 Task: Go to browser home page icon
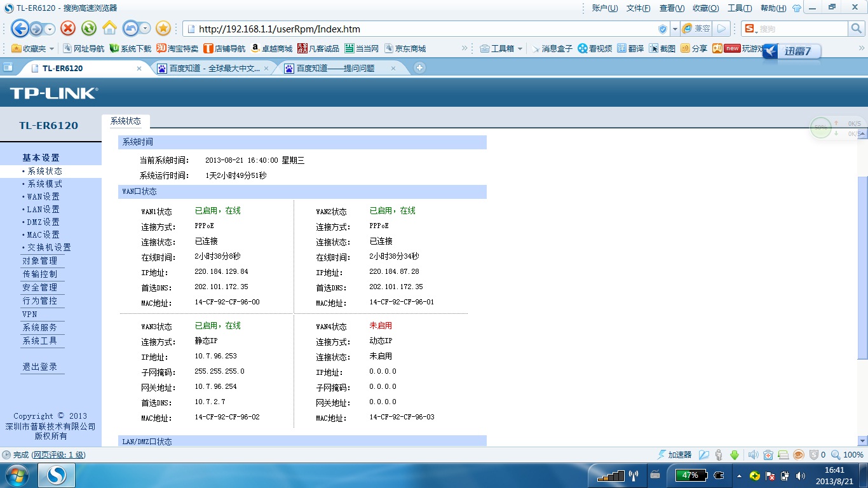110,28
